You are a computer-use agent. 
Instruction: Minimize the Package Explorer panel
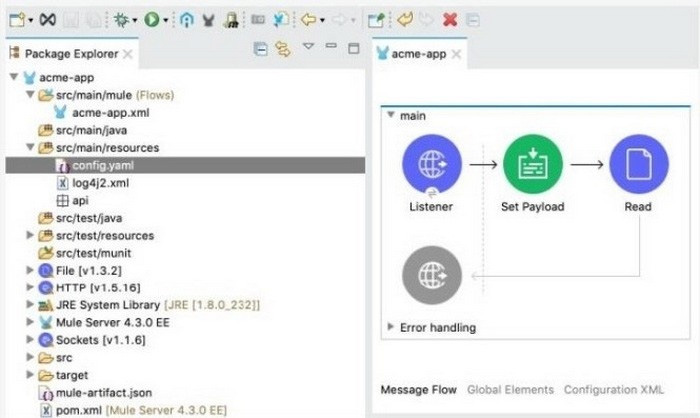[x=331, y=45]
